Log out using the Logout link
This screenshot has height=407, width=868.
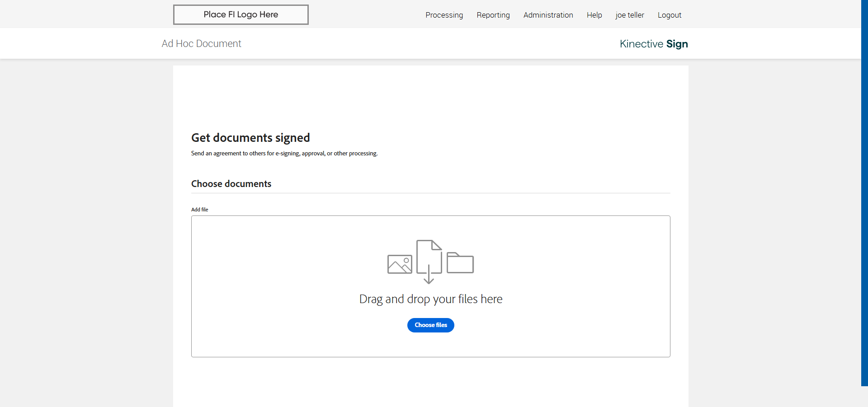(669, 15)
